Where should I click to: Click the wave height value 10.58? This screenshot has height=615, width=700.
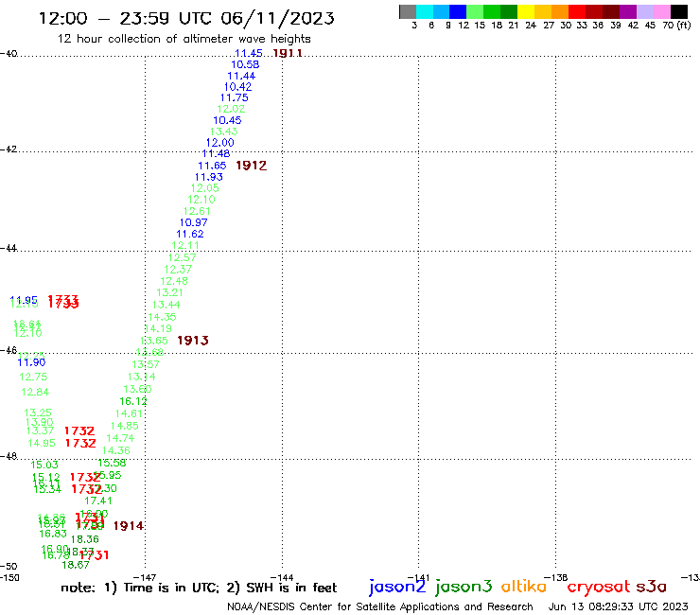(x=245, y=64)
